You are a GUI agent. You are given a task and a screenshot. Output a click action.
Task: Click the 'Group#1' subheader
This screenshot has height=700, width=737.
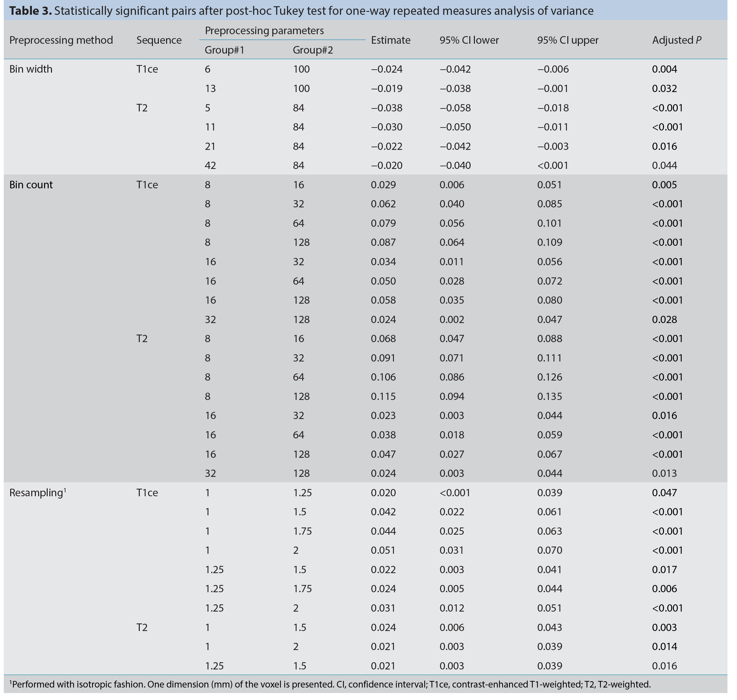pyautogui.click(x=224, y=50)
